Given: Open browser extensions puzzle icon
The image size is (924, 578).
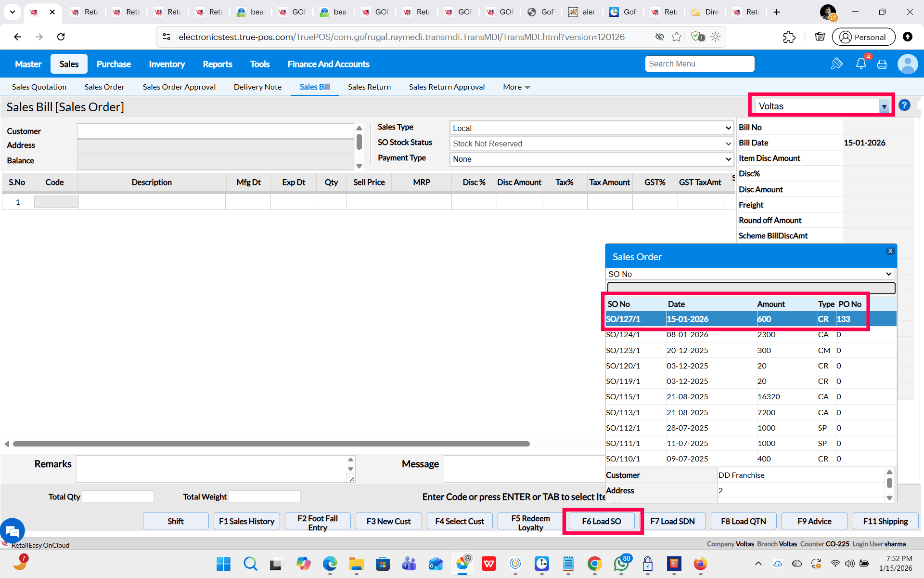Looking at the screenshot, I should tap(789, 37).
